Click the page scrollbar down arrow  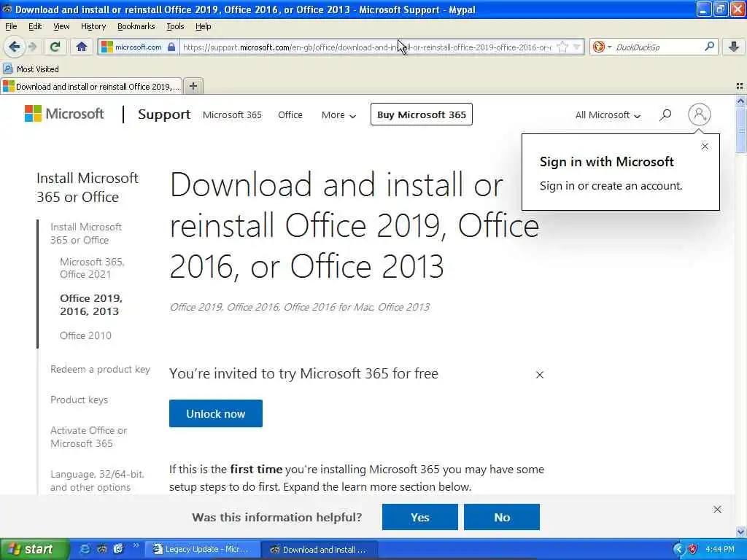pos(740,532)
